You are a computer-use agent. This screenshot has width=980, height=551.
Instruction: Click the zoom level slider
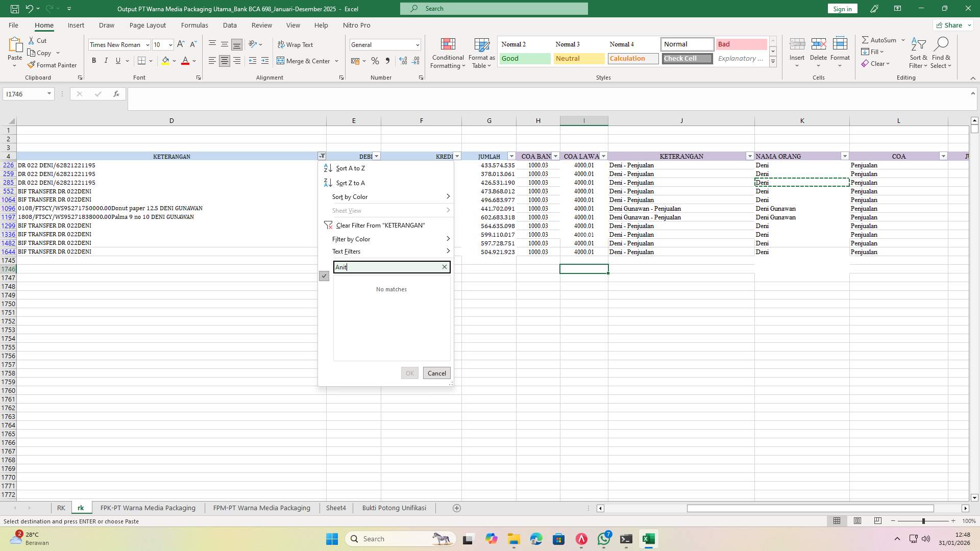pos(924,521)
